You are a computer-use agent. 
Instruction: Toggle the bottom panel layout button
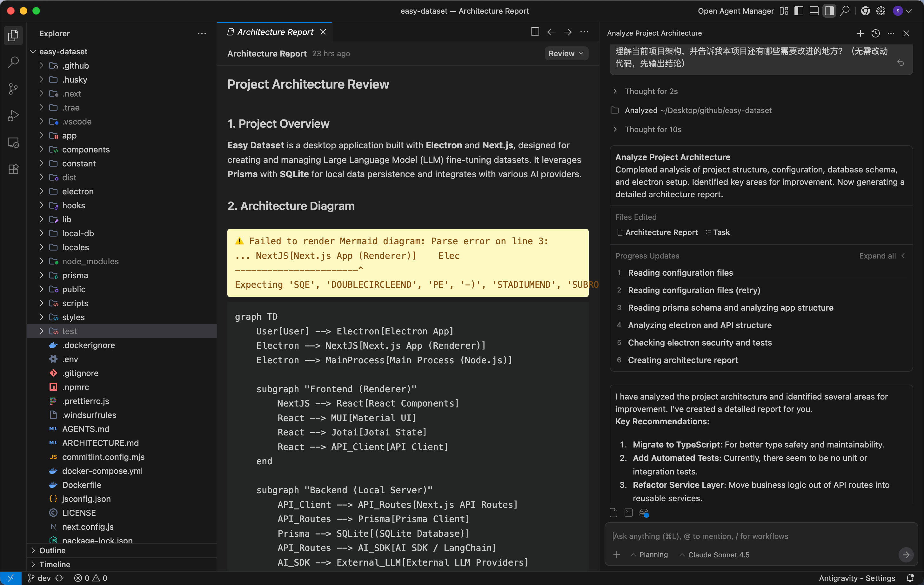click(814, 11)
